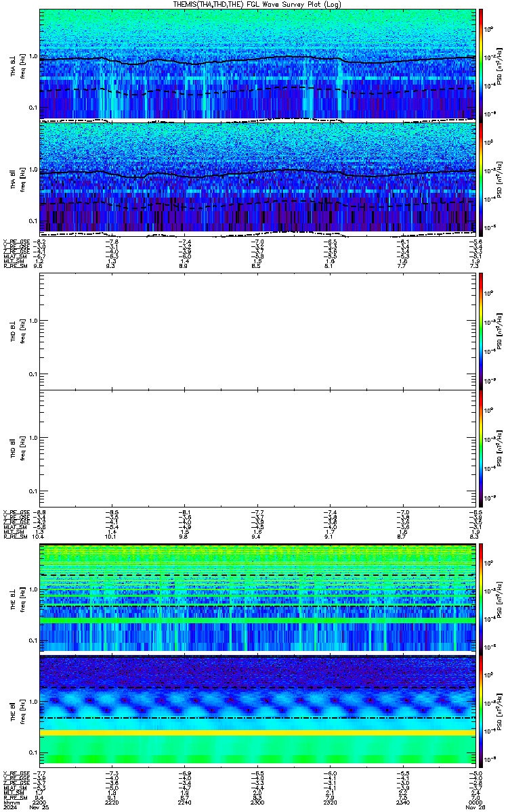Click the 0.1 tick label on THD B-parallel axis
The height and width of the screenshot is (812, 508).
[x=33, y=491]
